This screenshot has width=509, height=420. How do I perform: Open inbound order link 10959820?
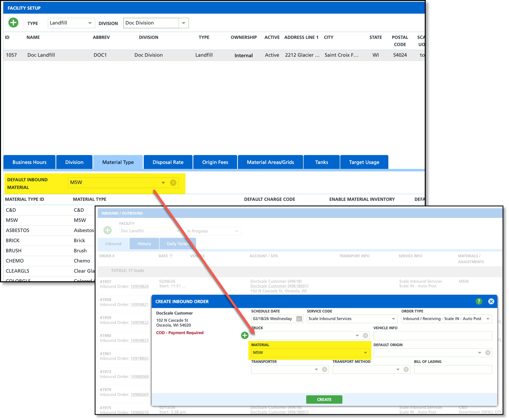point(140,287)
